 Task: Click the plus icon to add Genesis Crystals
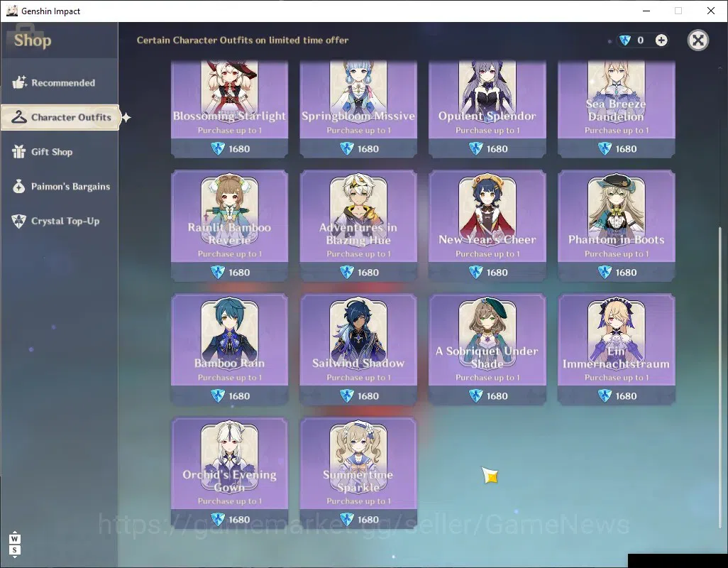[x=661, y=40]
